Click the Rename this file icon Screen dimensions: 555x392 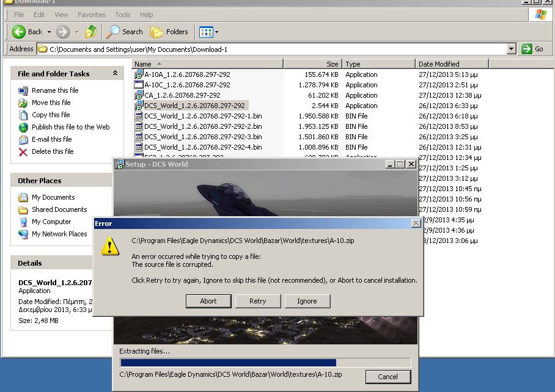click(23, 90)
